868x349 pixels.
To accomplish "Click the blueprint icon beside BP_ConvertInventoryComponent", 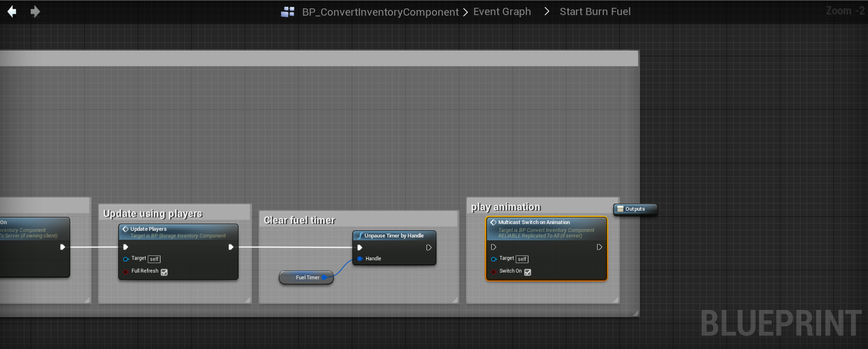I will 288,12.
